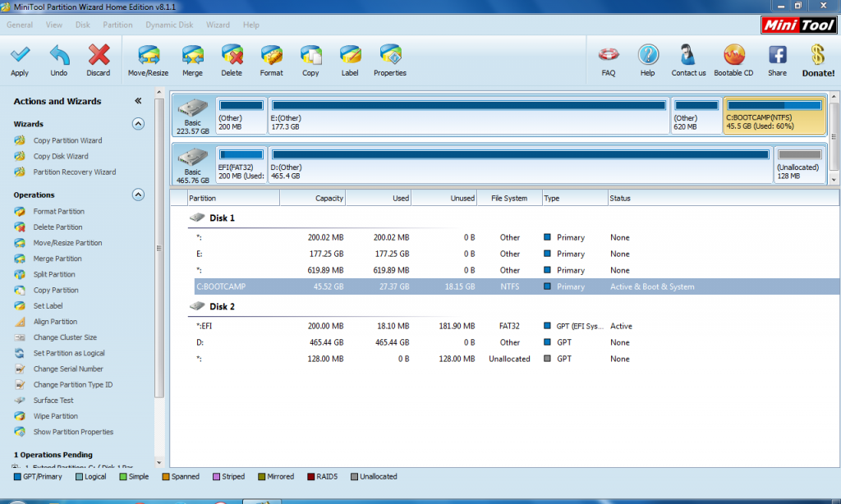Launch Copy Partition Wizard

click(67, 140)
